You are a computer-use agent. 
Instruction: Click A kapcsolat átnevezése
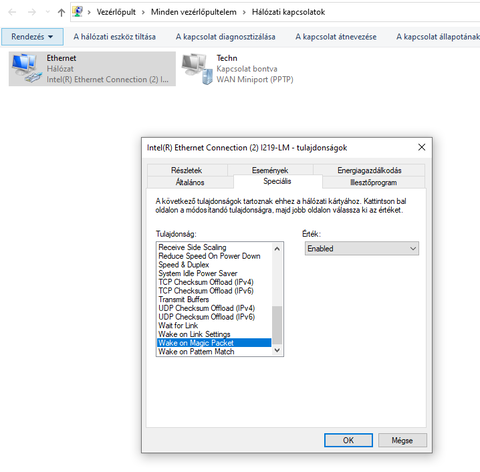click(x=336, y=37)
